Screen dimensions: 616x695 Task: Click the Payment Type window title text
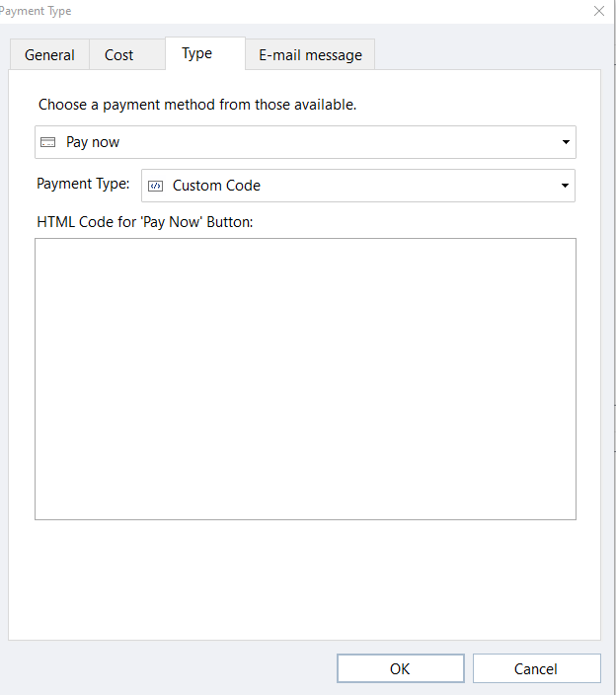(x=36, y=11)
